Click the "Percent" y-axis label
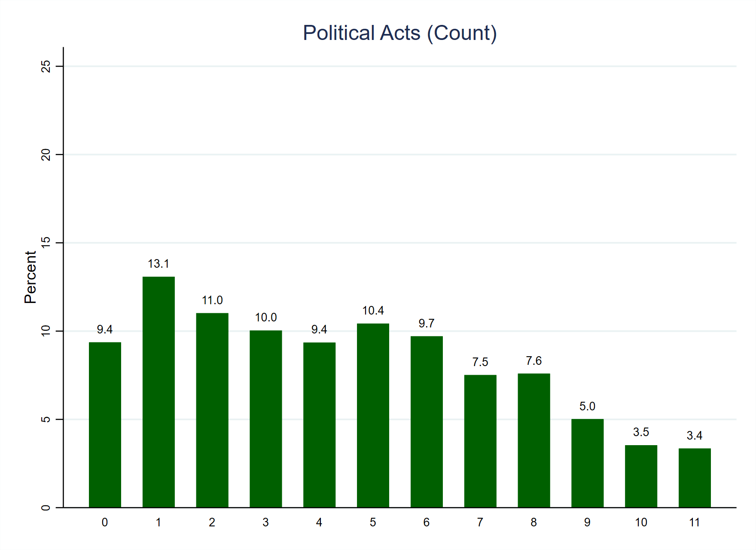This screenshot has height=550, width=756. 30,278
